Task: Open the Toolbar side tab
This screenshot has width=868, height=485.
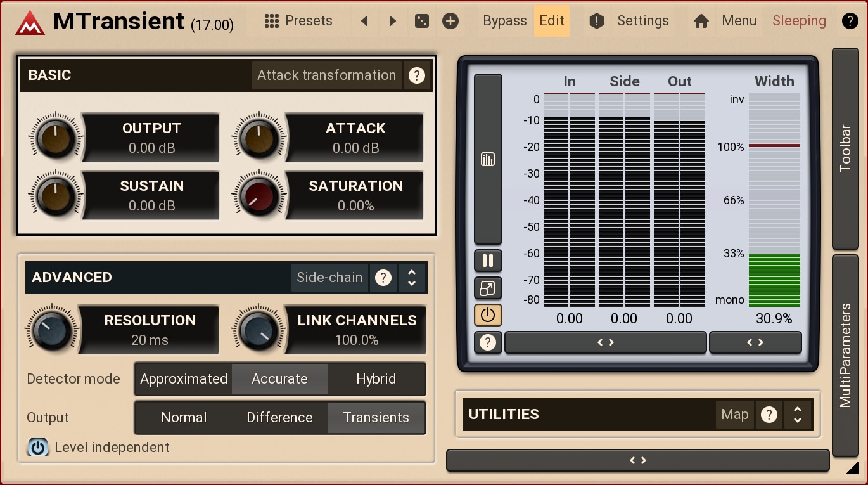Action: (845, 148)
